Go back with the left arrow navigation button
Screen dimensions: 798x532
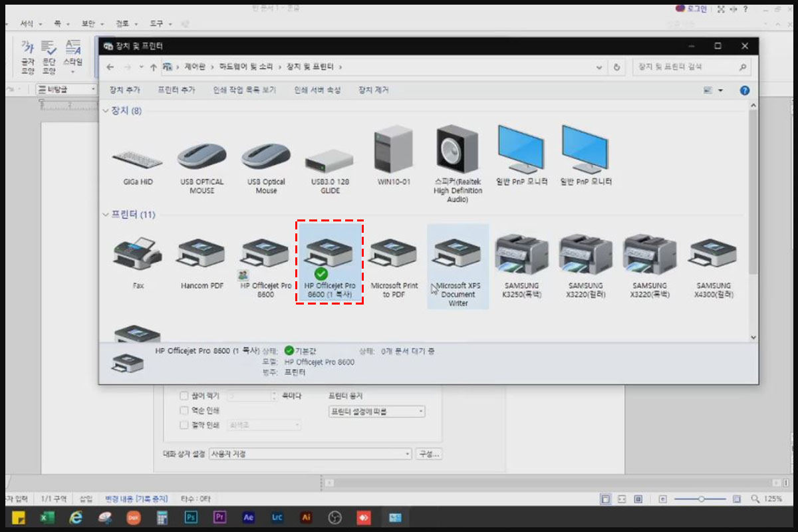click(x=110, y=67)
